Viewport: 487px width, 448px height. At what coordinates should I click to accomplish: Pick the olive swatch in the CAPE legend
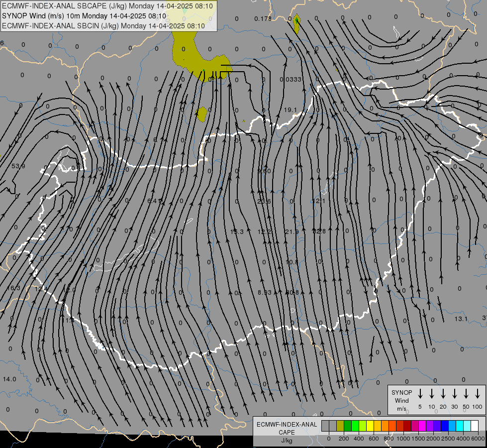[340, 426]
